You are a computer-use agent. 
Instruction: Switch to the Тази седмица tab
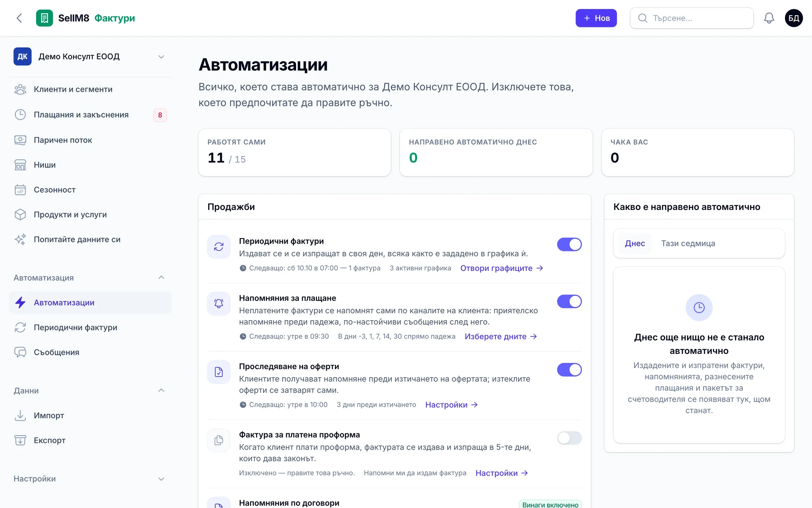pos(688,243)
